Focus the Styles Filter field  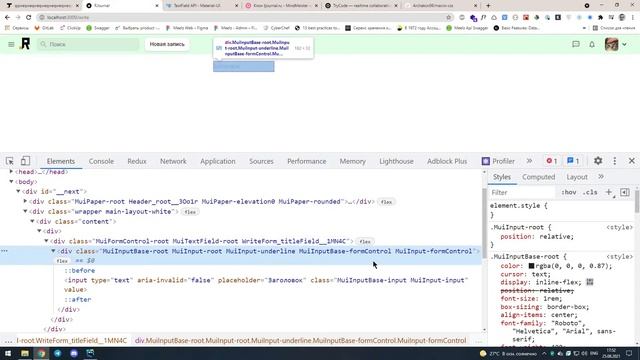[x=522, y=192]
